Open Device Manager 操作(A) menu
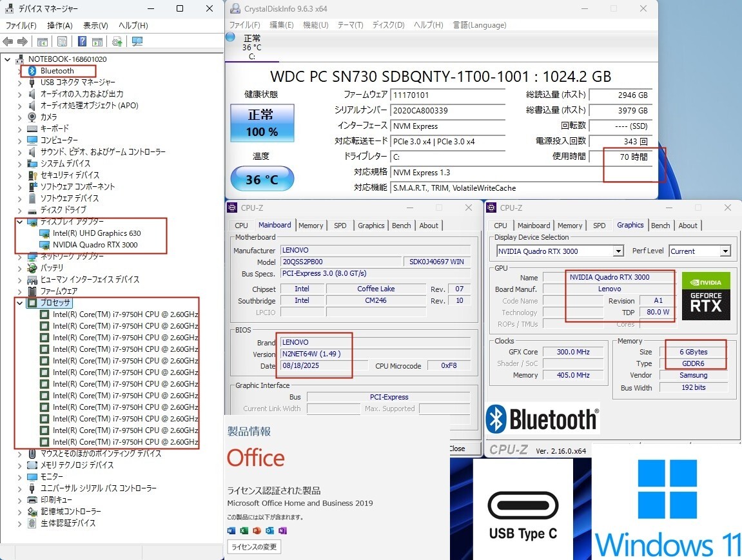742x560 pixels. [59, 26]
